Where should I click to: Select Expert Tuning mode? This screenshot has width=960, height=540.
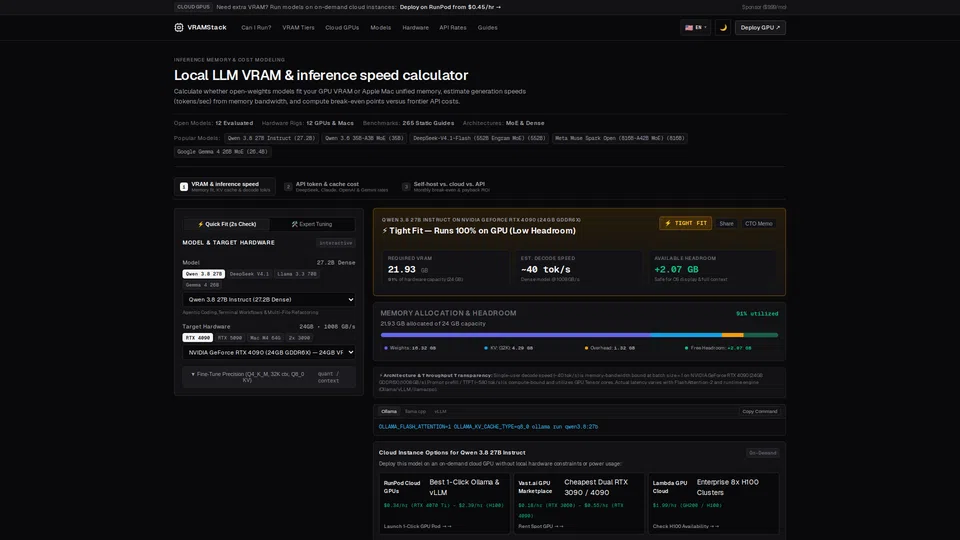312,224
